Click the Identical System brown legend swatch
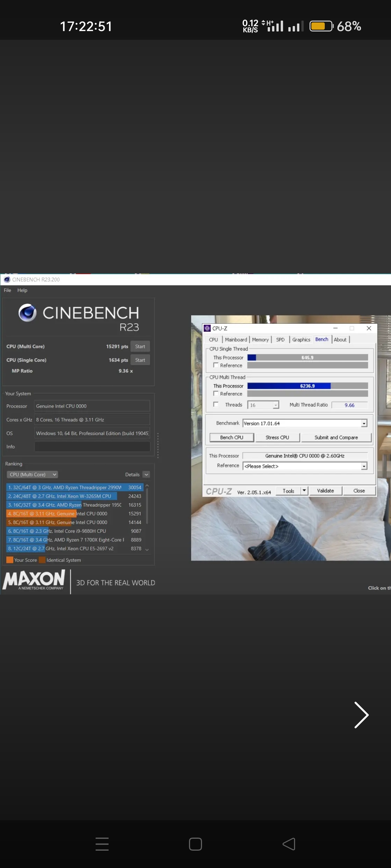 point(42,560)
